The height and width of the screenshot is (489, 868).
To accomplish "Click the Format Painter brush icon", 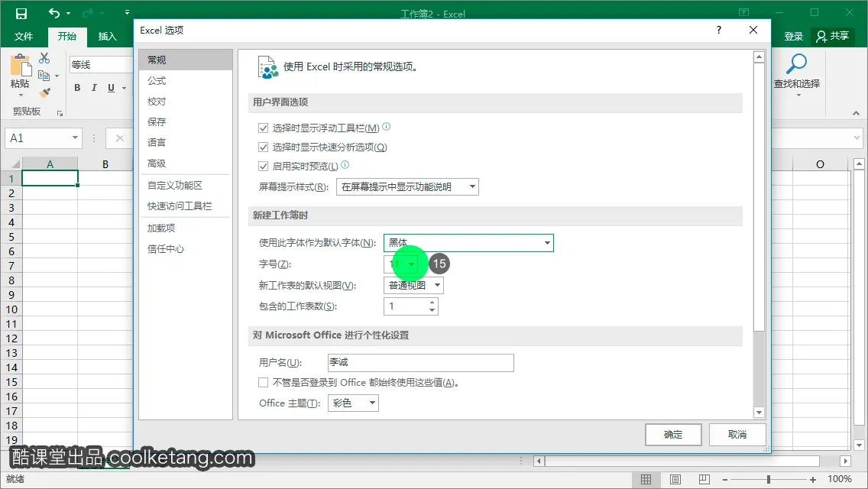I will point(44,92).
